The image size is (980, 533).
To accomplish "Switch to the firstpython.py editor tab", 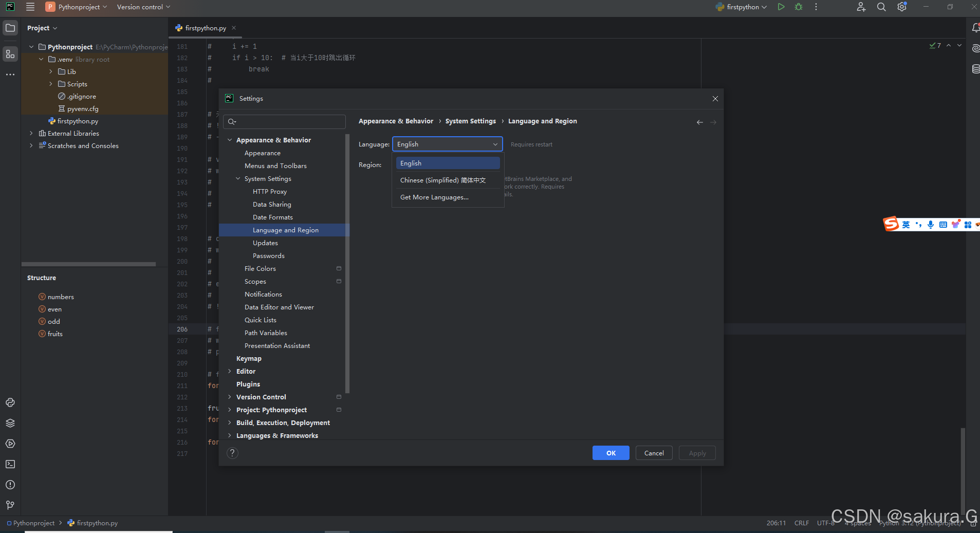I will click(x=205, y=28).
